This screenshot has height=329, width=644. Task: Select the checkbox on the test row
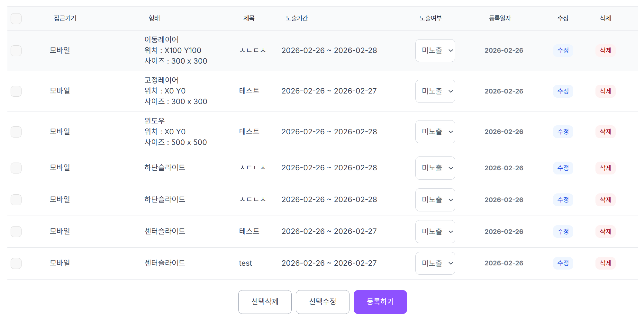tap(16, 263)
